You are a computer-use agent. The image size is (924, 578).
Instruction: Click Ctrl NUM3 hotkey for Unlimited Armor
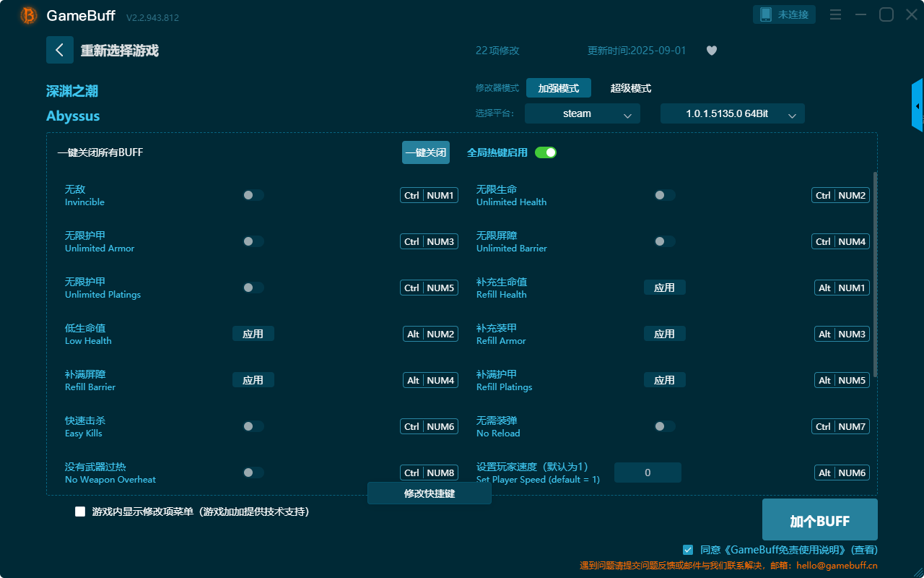pyautogui.click(x=430, y=241)
